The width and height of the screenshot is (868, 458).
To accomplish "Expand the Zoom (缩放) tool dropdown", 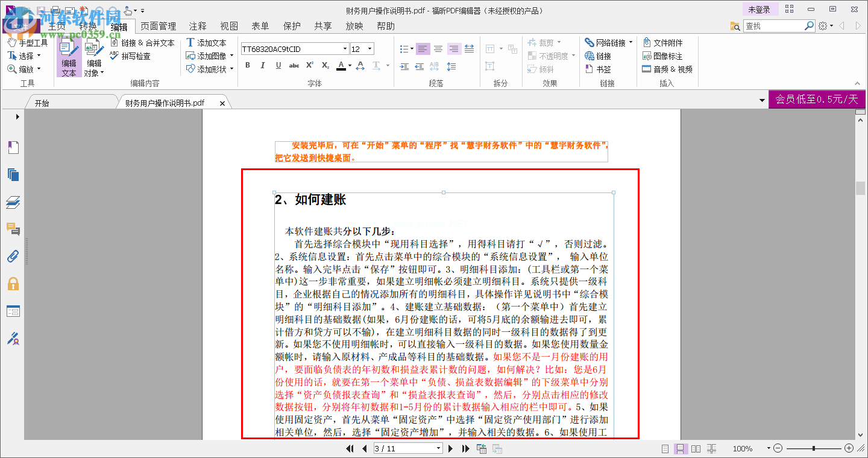I will coord(39,69).
